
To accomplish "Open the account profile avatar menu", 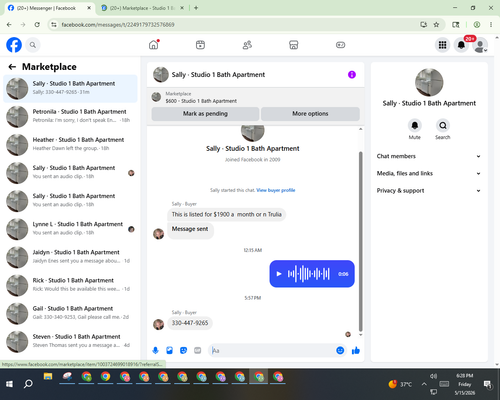I will [480, 45].
